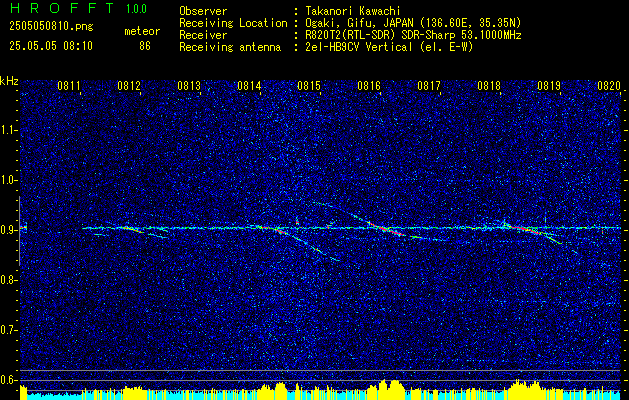
Task: Click the 0820 time marker
Action: click(x=609, y=85)
